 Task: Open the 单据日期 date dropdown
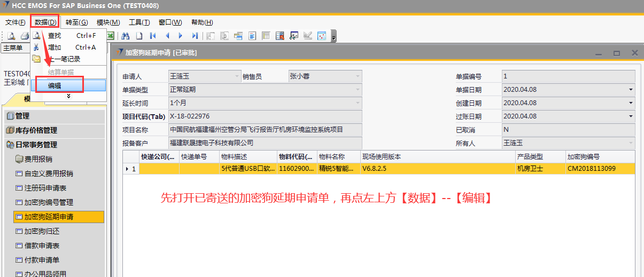coord(630,90)
